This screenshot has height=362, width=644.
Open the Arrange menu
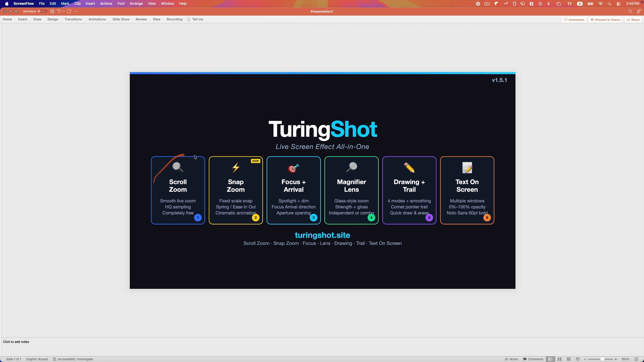pos(136,4)
